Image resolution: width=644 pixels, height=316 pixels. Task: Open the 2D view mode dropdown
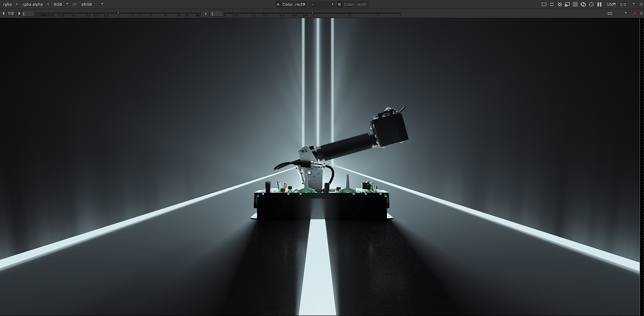(617, 13)
